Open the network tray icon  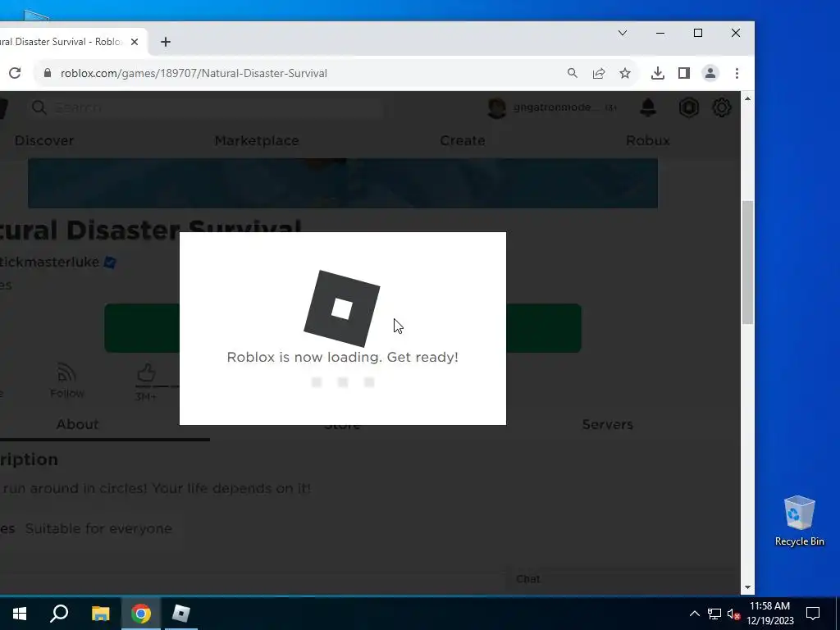coord(714,614)
